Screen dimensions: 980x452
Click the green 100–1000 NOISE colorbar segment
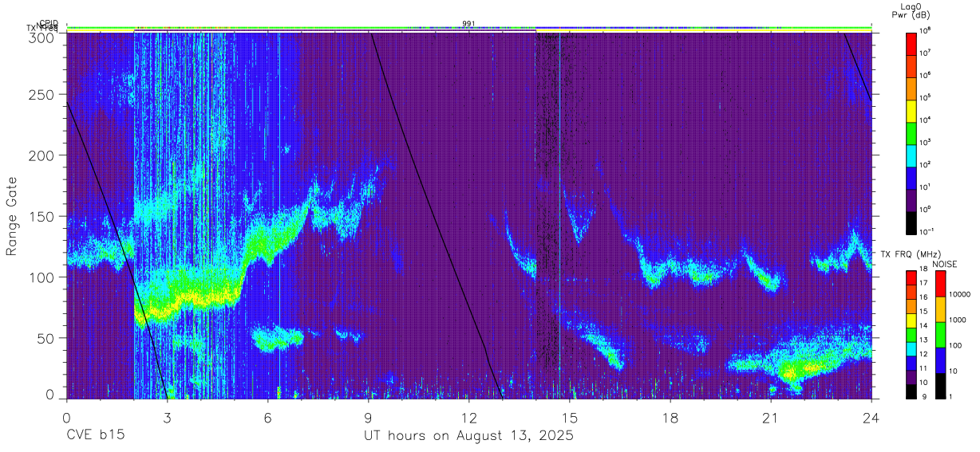pyautogui.click(x=940, y=334)
